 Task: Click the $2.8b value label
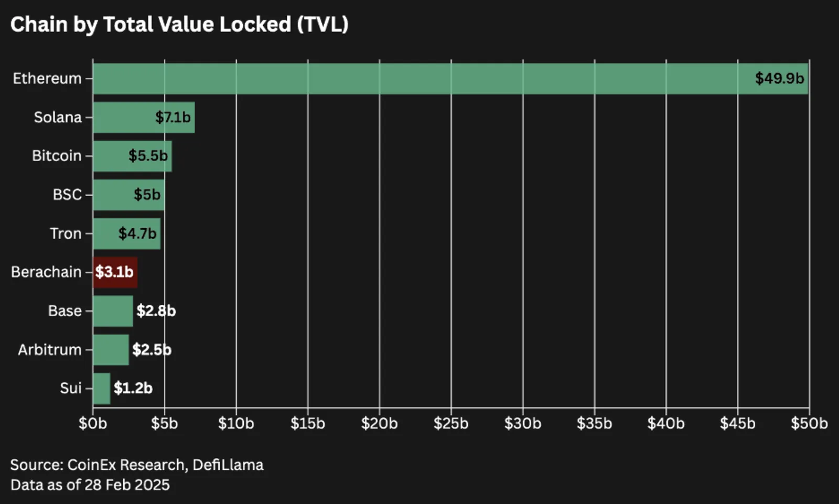pyautogui.click(x=156, y=311)
